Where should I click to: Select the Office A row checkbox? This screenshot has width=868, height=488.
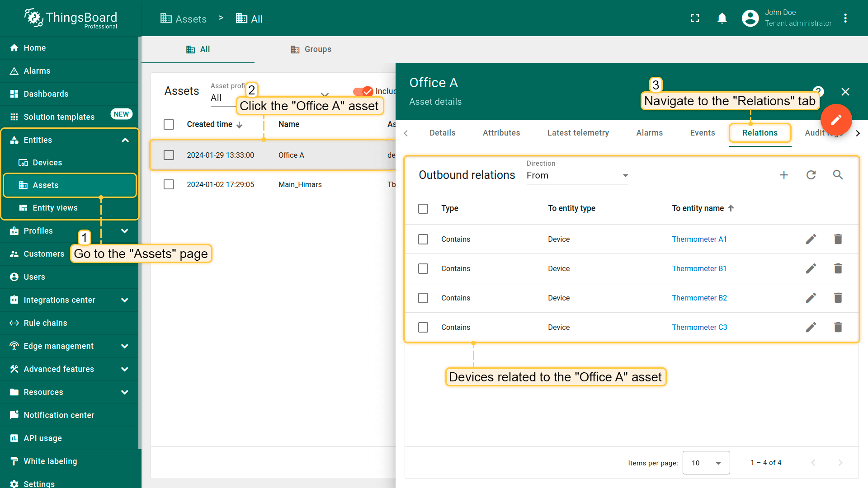point(169,155)
